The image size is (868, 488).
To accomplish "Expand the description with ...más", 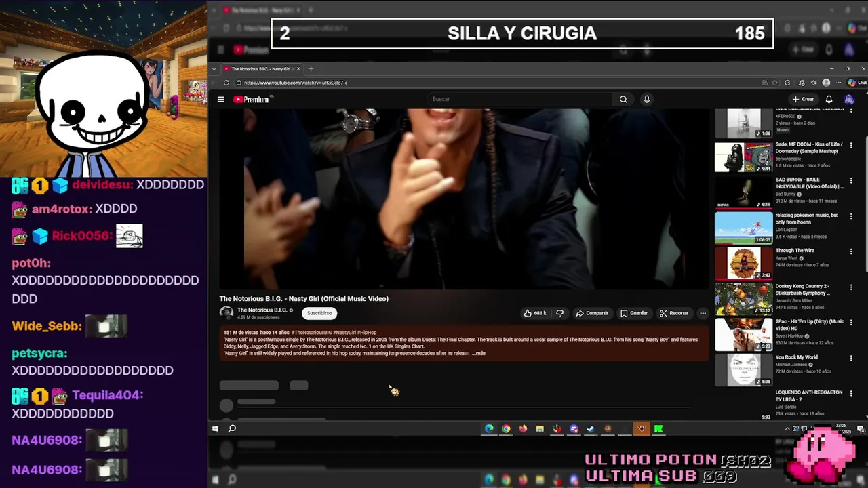I will click(x=479, y=353).
